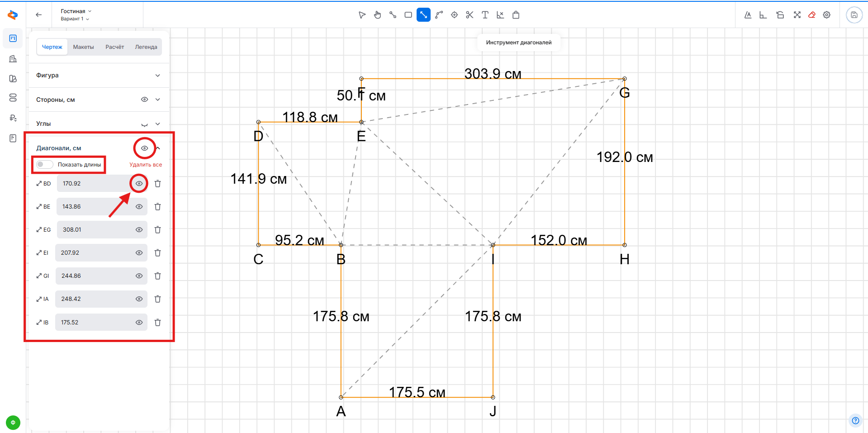
Task: Click the fit-to-screen arrows icon
Action: (x=797, y=15)
